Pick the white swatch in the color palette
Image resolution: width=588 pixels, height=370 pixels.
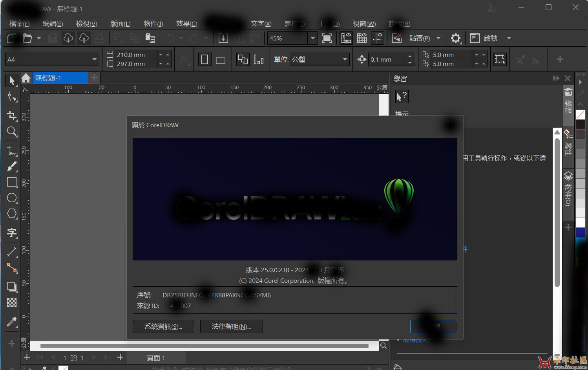tap(580, 223)
